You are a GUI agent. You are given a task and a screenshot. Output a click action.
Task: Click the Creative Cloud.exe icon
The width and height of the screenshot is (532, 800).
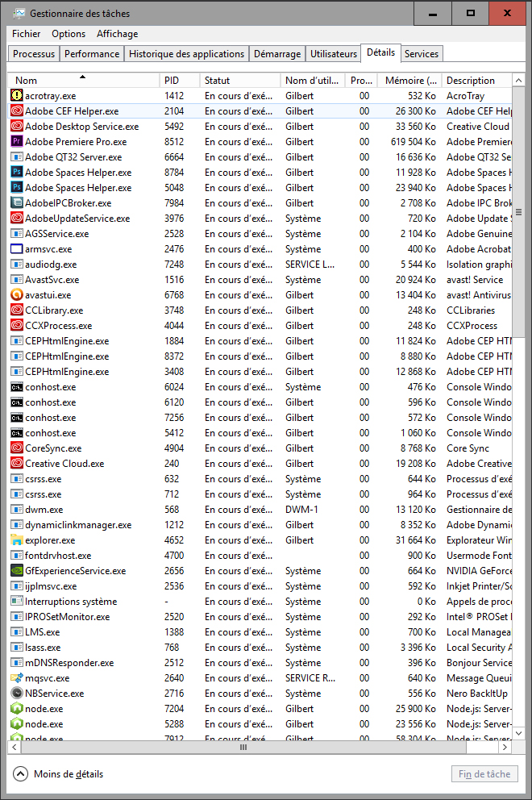17,463
